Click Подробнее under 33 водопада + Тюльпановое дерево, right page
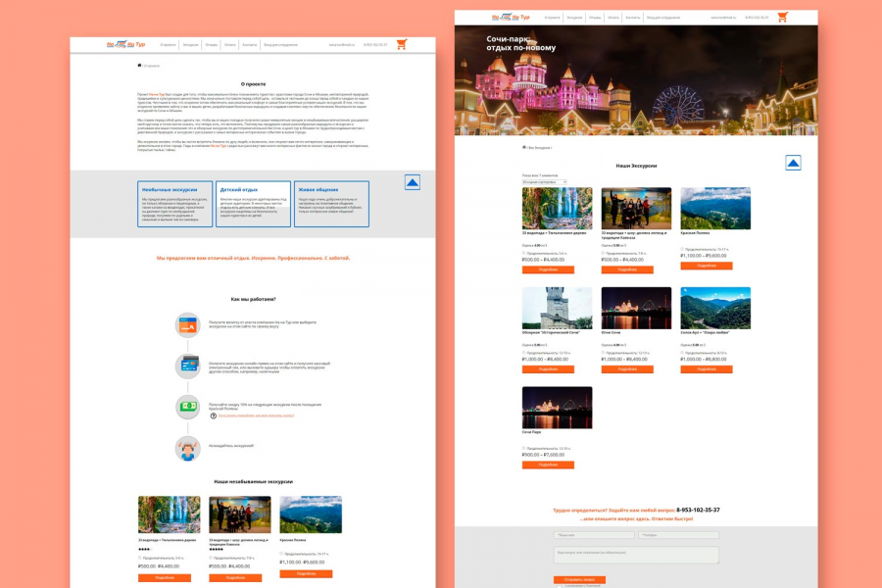The image size is (882, 588). 548,269
